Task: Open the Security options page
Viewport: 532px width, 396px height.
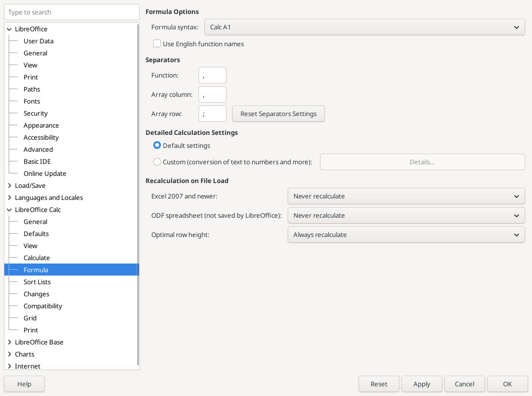Action: pos(35,113)
